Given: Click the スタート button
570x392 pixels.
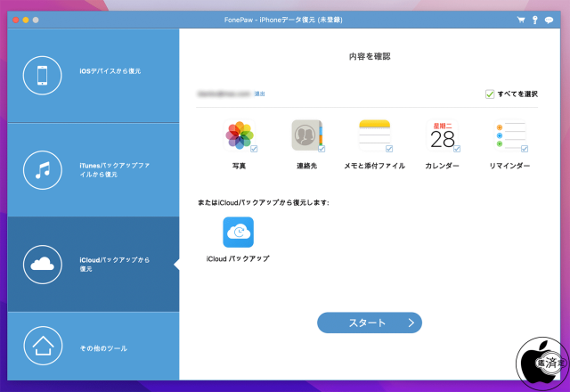Looking at the screenshot, I should click(370, 323).
